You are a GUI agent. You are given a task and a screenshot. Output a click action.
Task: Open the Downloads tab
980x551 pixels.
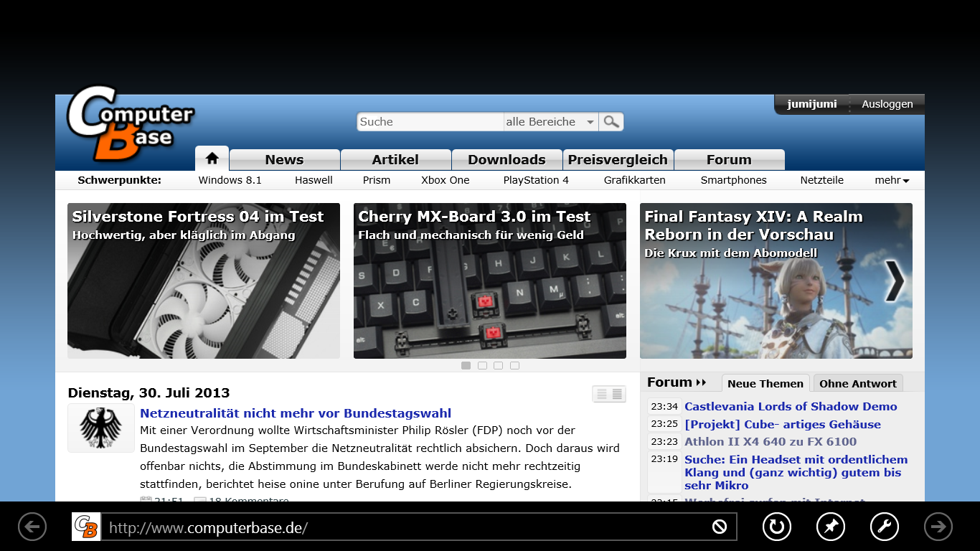tap(507, 160)
